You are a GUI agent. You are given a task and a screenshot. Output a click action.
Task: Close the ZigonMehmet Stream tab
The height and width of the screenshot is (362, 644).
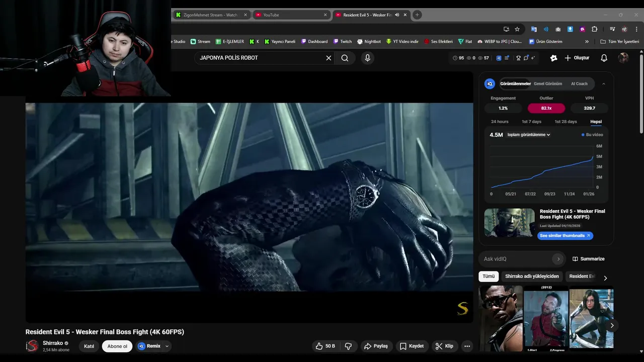246,15
